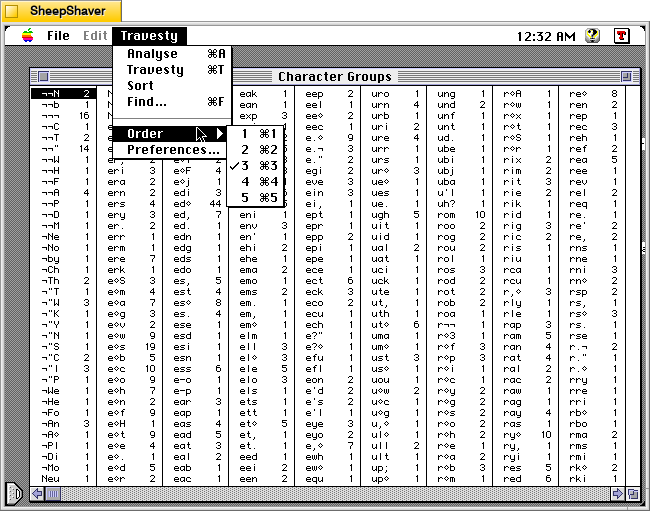
Task: Click the Character Groups zoom box
Action: pos(626,76)
